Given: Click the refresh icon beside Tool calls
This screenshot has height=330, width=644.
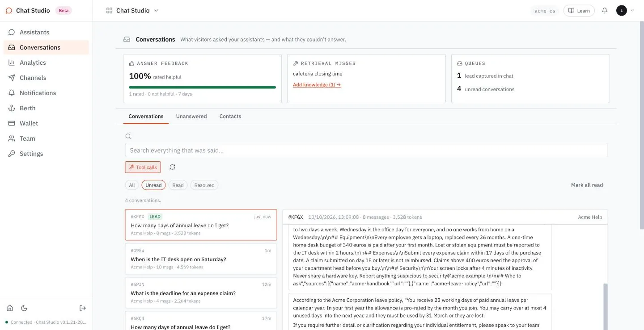Looking at the screenshot, I should (172, 167).
